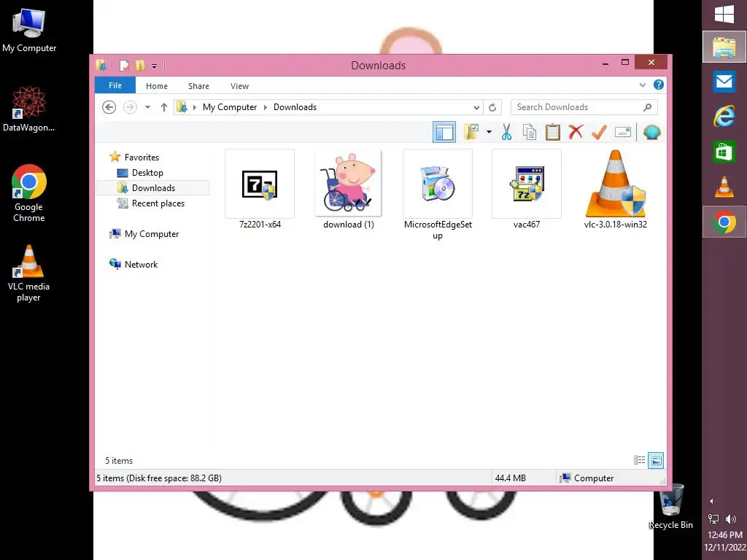Switch to large icons view in status bar
The height and width of the screenshot is (560, 747).
pyautogui.click(x=656, y=460)
